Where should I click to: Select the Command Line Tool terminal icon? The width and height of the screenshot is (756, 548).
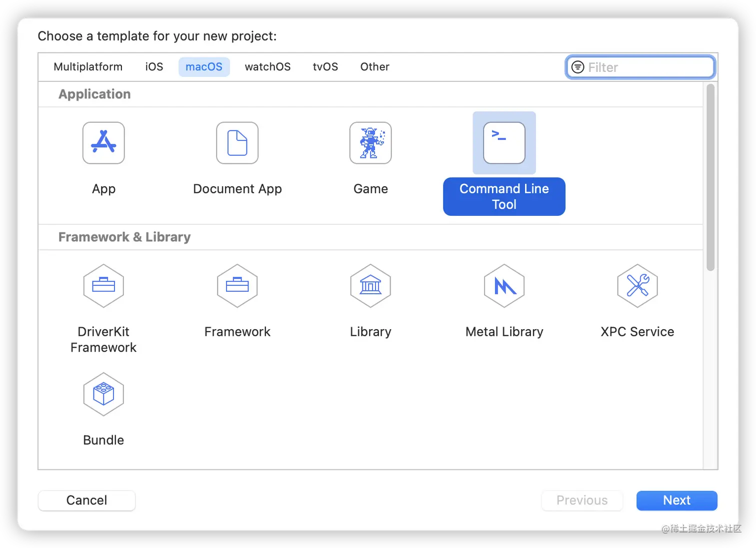(504, 143)
